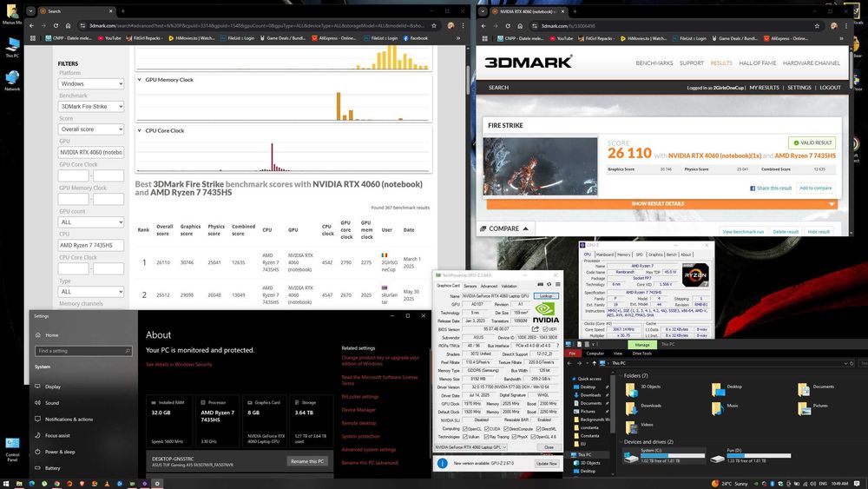Viewport: 868px width, 489px height.
Task: Open the 3D Objects folder in This PC
Action: [642, 390]
